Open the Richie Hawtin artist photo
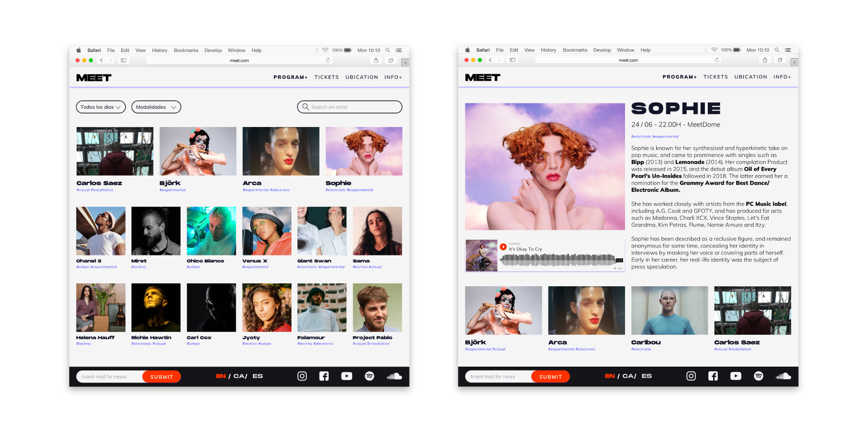This screenshot has width=868, height=433. pyautogui.click(x=156, y=307)
